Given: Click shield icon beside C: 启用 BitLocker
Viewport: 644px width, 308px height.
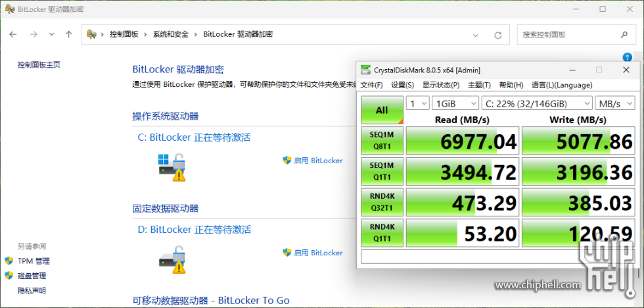Looking at the screenshot, I should 287,161.
